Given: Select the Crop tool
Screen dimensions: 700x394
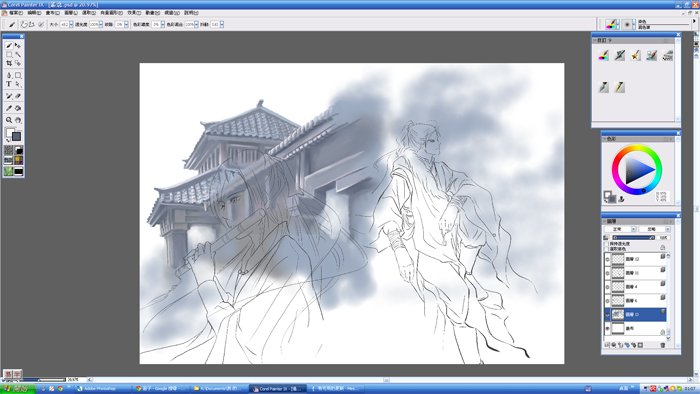Looking at the screenshot, I should click(x=9, y=63).
